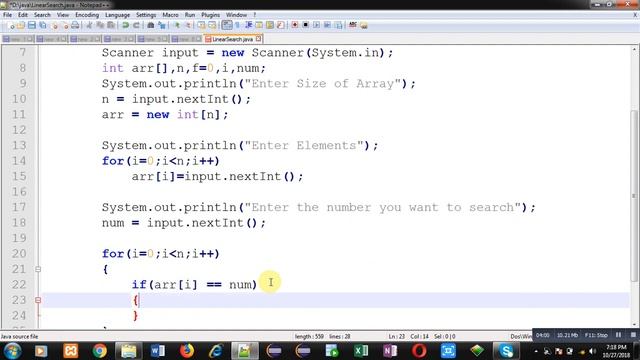Click the Save recorded macro icon
Image resolution: width=640 pixels, height=360 pixels.
pos(338,25)
